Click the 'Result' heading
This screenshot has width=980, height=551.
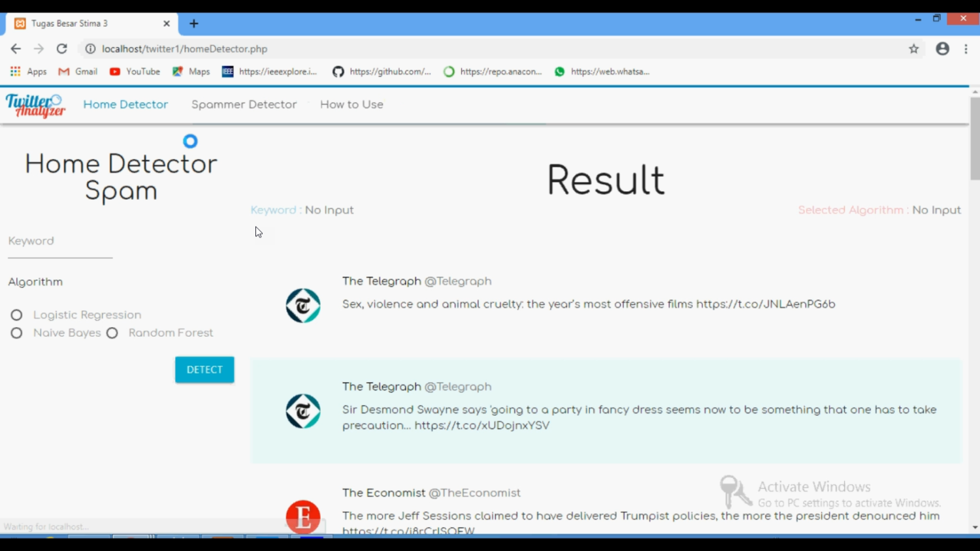(606, 180)
